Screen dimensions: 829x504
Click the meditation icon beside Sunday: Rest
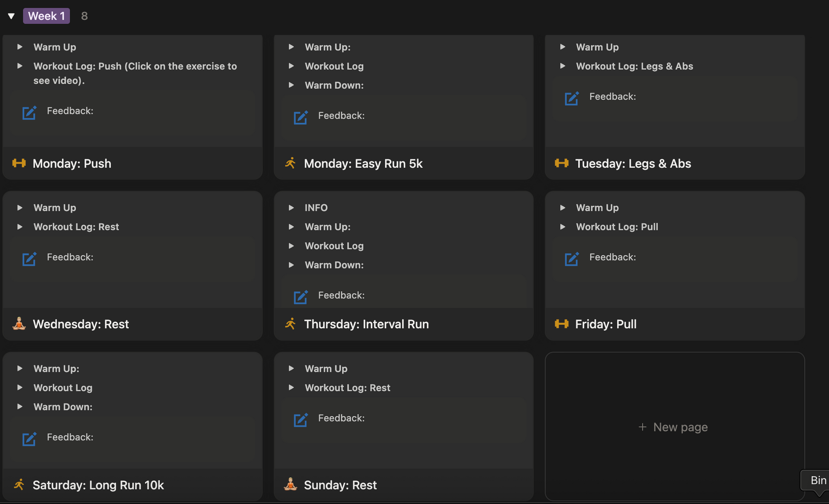(x=291, y=484)
